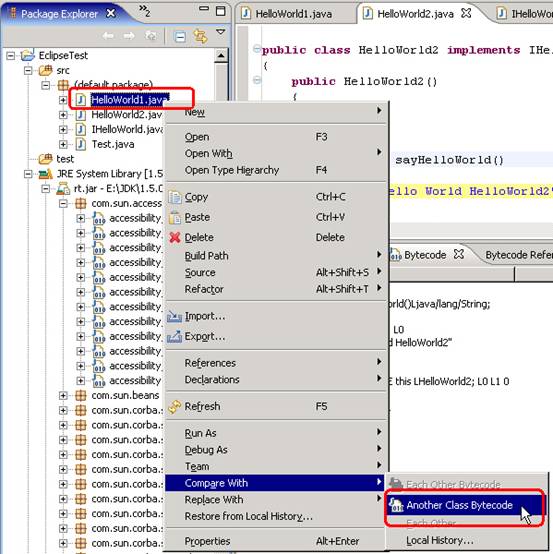This screenshot has height=554, width=553.
Task: Collapse the EclipseTest project node
Action: pos(11,56)
